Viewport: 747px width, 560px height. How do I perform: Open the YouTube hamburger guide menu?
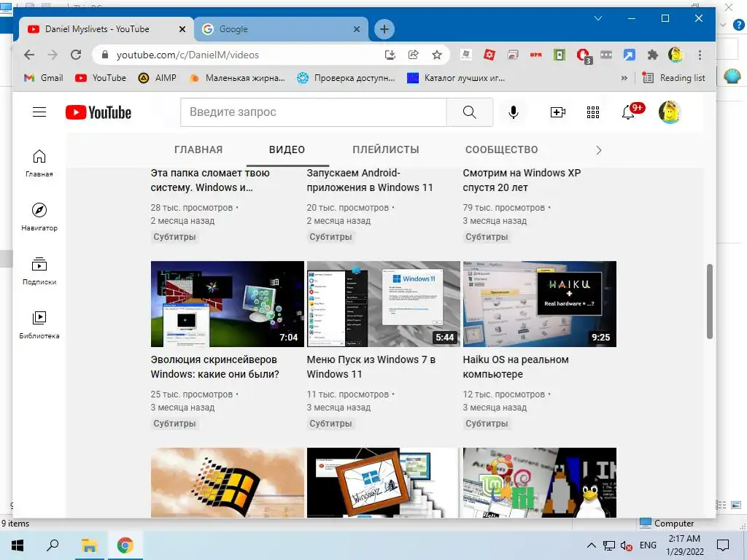39,112
